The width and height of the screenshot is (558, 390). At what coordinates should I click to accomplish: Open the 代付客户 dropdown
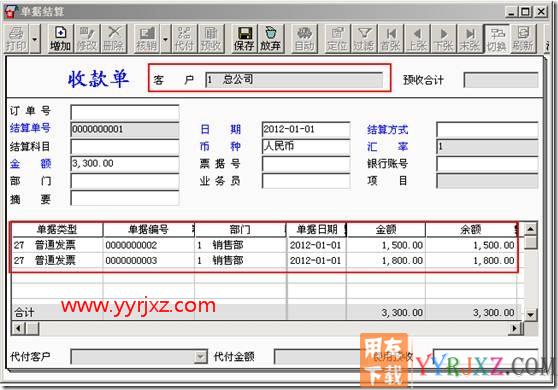click(x=201, y=357)
